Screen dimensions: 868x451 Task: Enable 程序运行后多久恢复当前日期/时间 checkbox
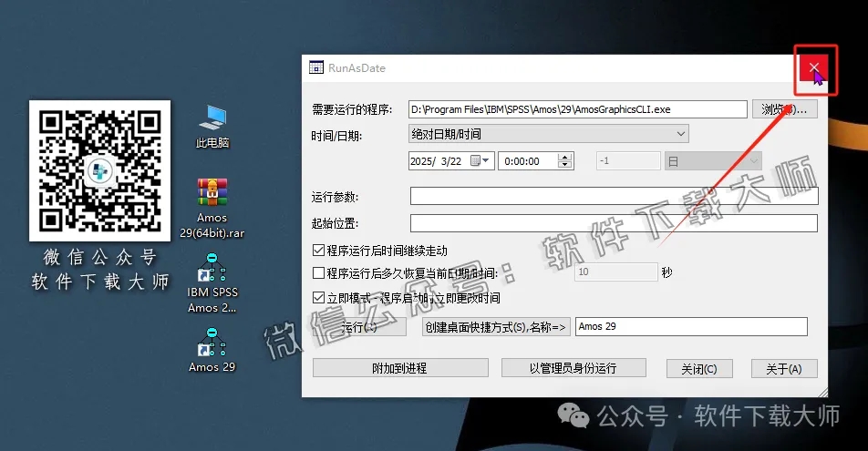318,272
